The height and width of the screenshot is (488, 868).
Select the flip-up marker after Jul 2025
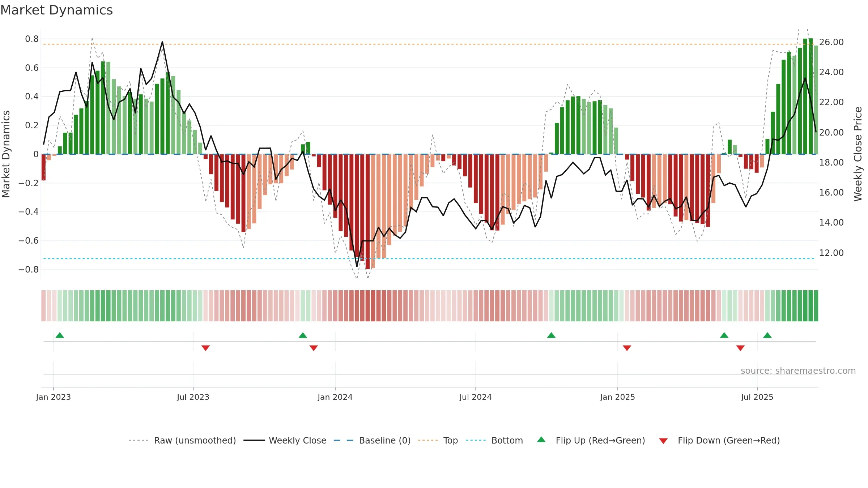(x=767, y=335)
